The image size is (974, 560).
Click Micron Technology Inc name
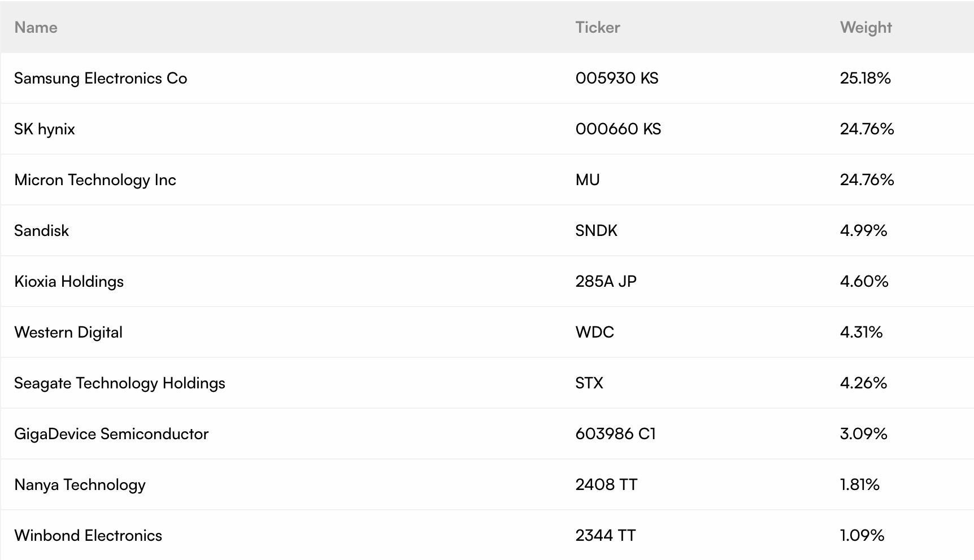tap(95, 180)
